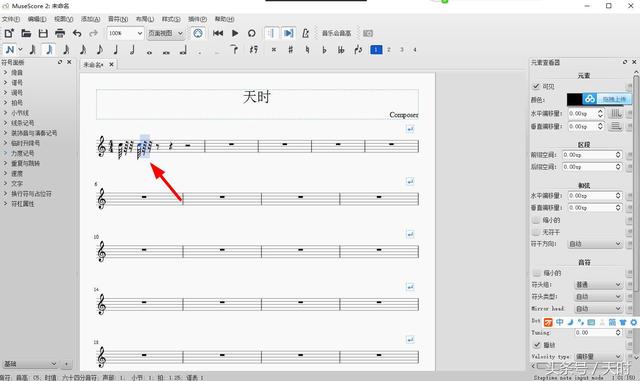Open the 编辑 Edit menu
The width and height of the screenshot is (640, 381).
pos(37,19)
